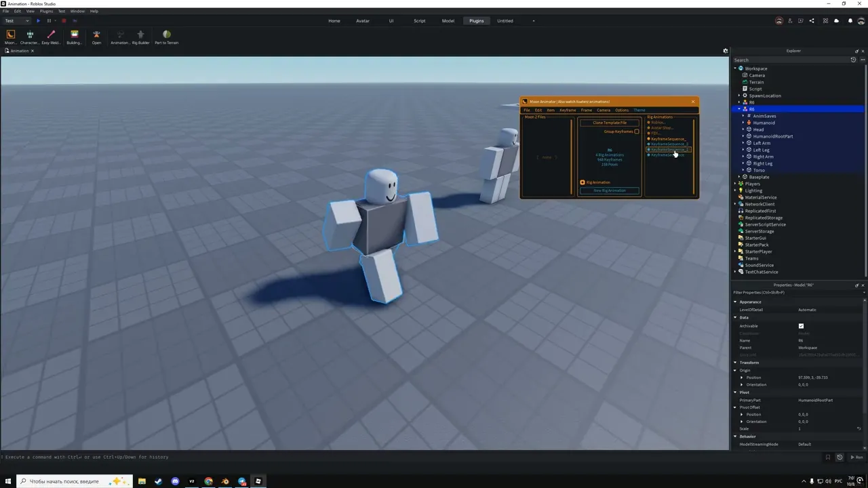Select KeyframeSequence_2 in Rig Animations

[x=669, y=144]
